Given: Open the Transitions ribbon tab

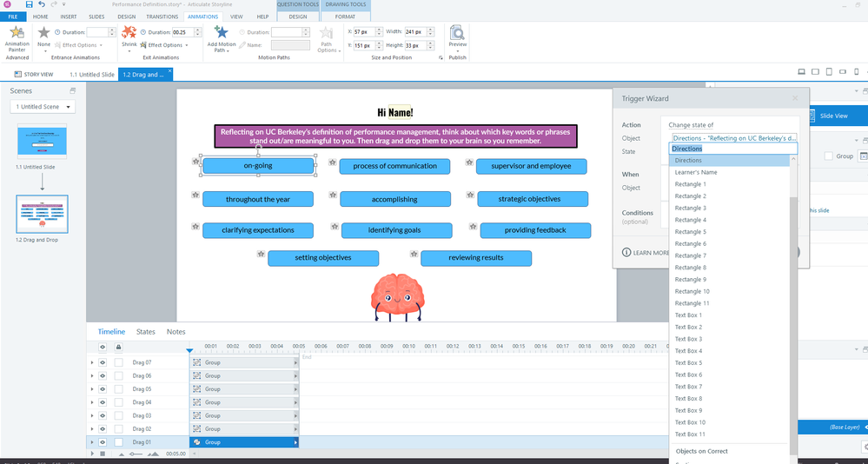Looking at the screenshot, I should coord(162,17).
